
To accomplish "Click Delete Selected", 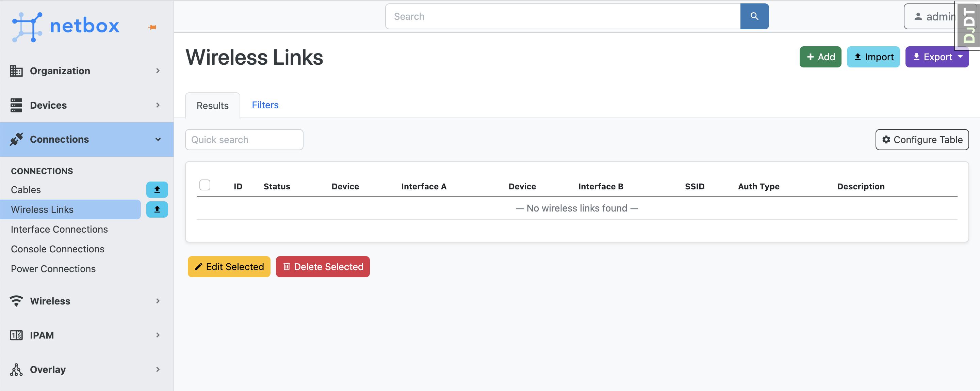I will 323,266.
